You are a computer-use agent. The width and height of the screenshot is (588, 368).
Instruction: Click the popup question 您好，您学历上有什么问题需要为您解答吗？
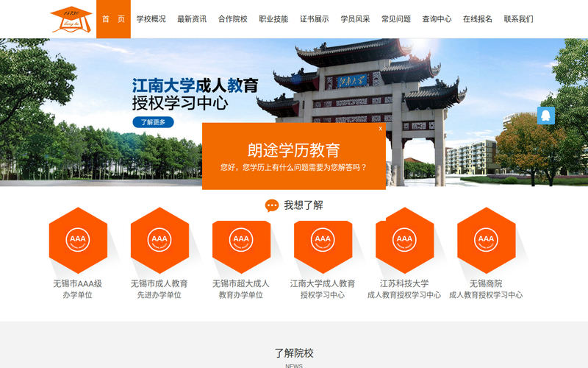coord(293,168)
